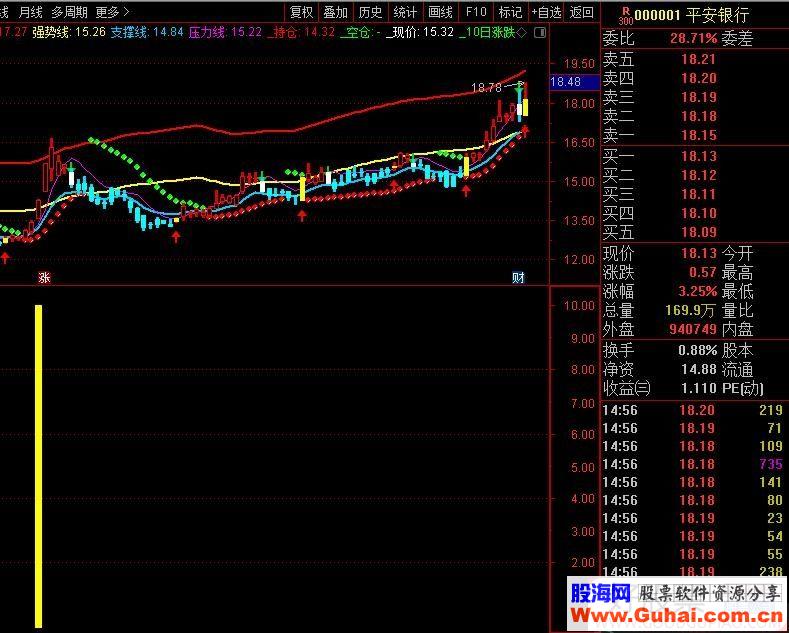The image size is (789, 633).
Task: Click 换手 value 0.88%
Action: [x=697, y=350]
